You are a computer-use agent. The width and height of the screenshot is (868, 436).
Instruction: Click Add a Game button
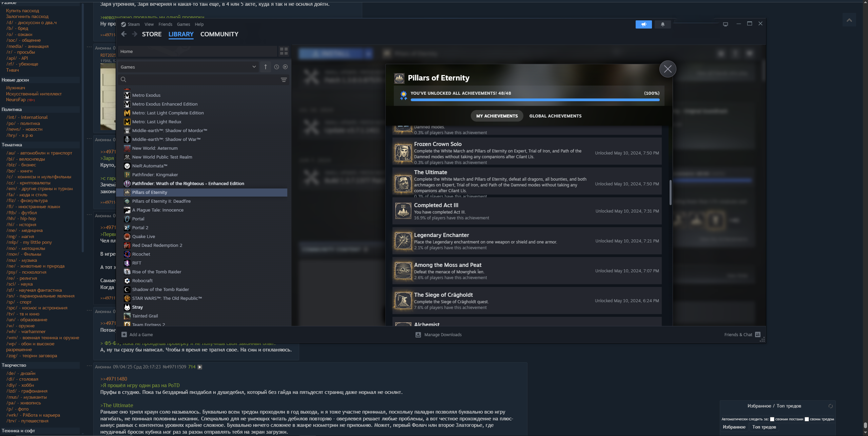point(137,334)
